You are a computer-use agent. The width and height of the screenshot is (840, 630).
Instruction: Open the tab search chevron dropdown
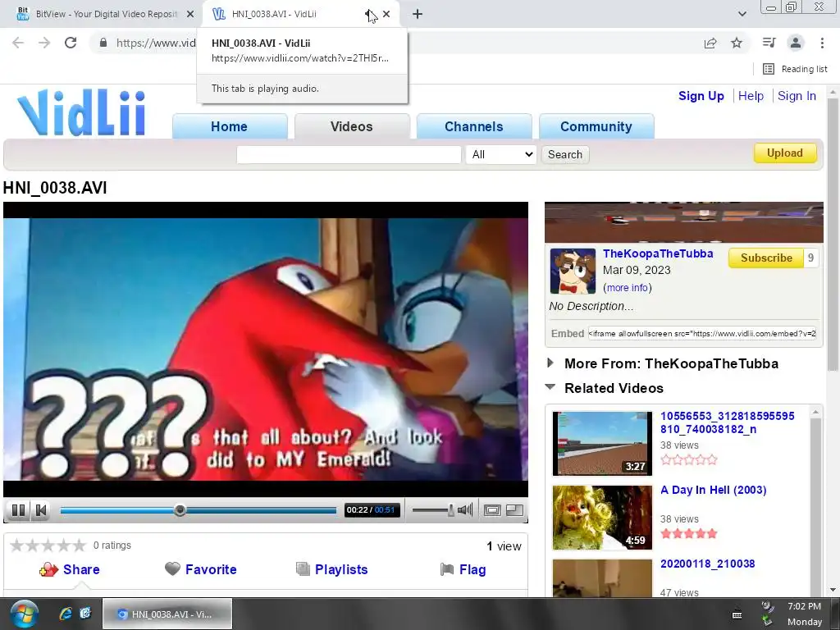tap(742, 14)
